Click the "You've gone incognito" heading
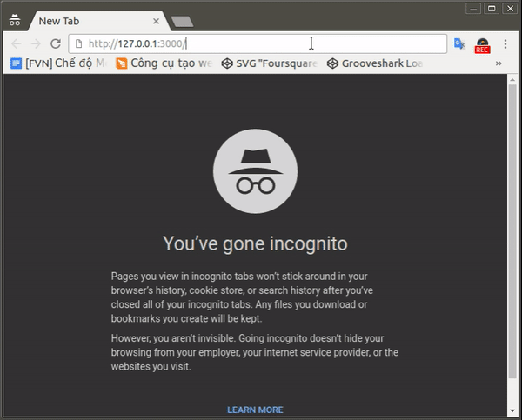Viewport: 522px width, 420px height. click(x=255, y=243)
